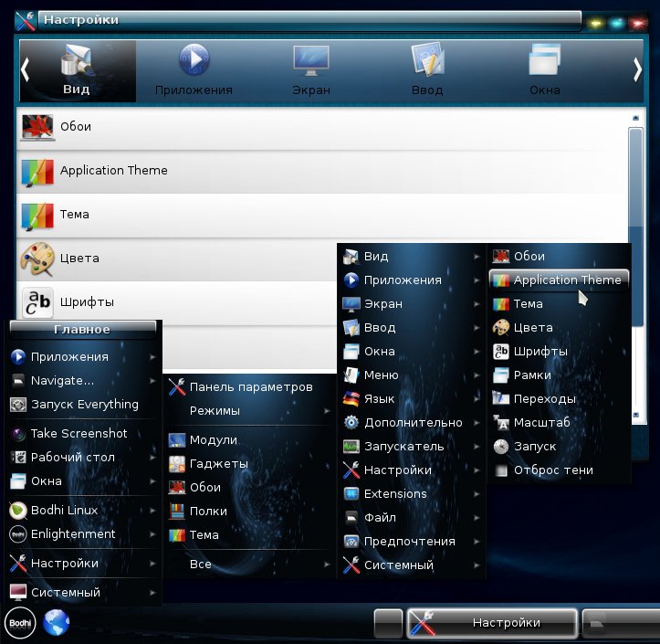Select Обои entry in the Вид submenu

560,256
